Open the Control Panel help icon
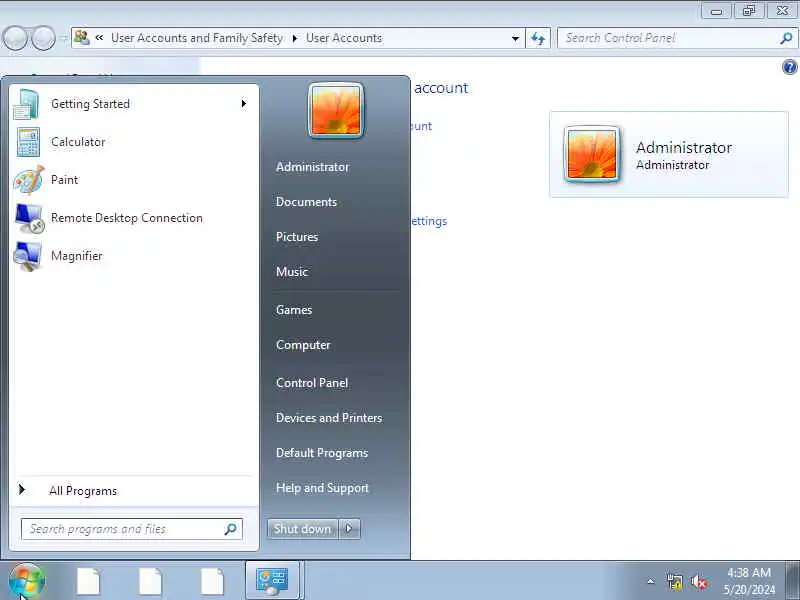Viewport: 800px width, 600px height. point(789,67)
